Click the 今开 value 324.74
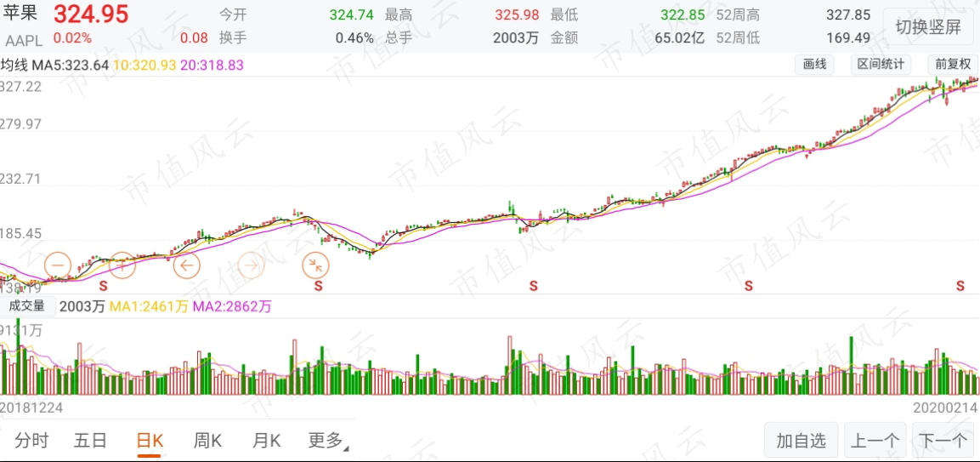Viewport: 980px width, 462px height. [x=352, y=15]
